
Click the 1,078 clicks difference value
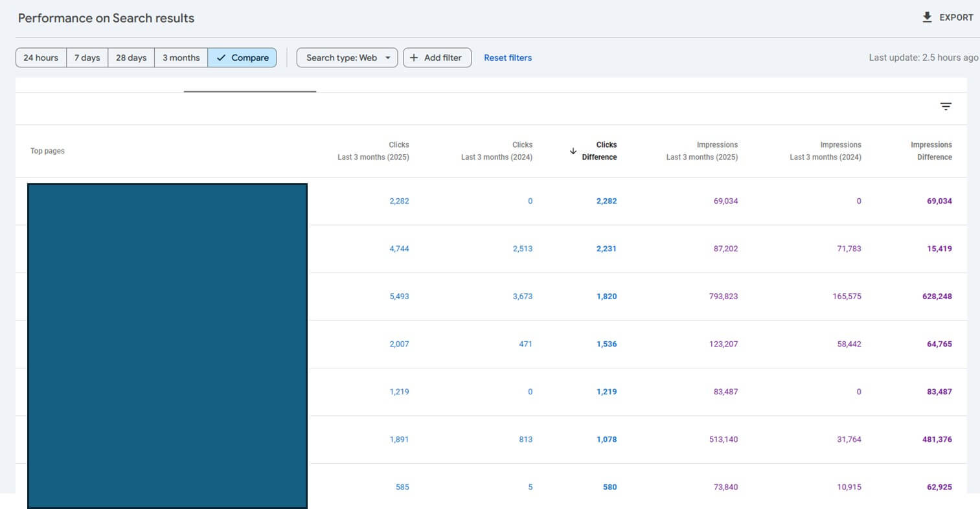tap(606, 440)
